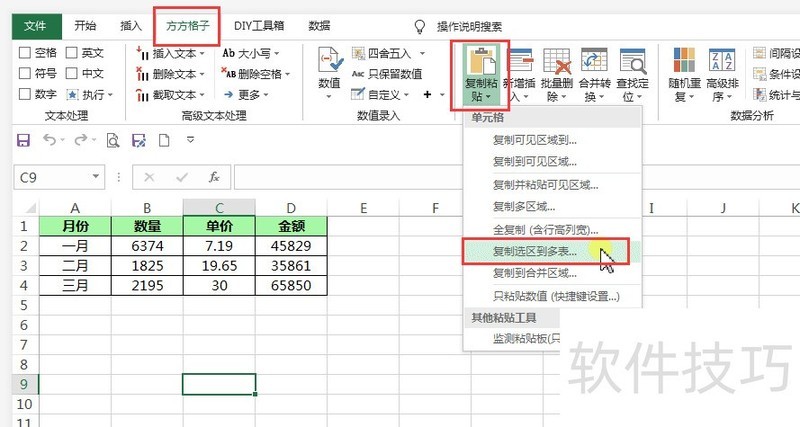Image resolution: width=800 pixels, height=427 pixels.
Task: Select row 4 header
Action: click(x=24, y=285)
